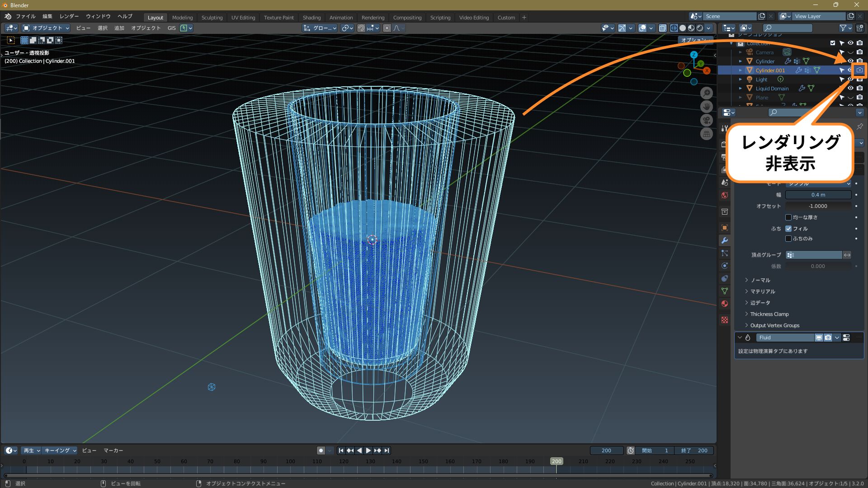The width and height of the screenshot is (868, 488).
Task: Hide Liquid Domain with eye icon
Action: click(850, 89)
